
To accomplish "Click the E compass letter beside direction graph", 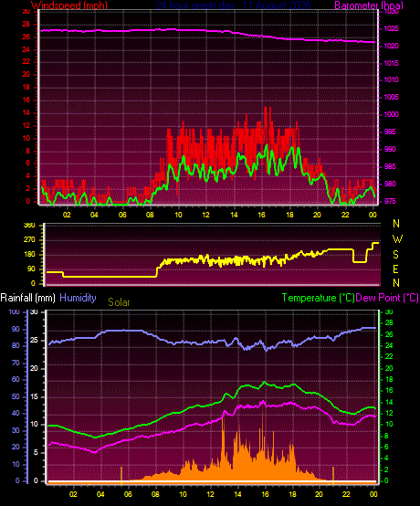I will 395,269.
